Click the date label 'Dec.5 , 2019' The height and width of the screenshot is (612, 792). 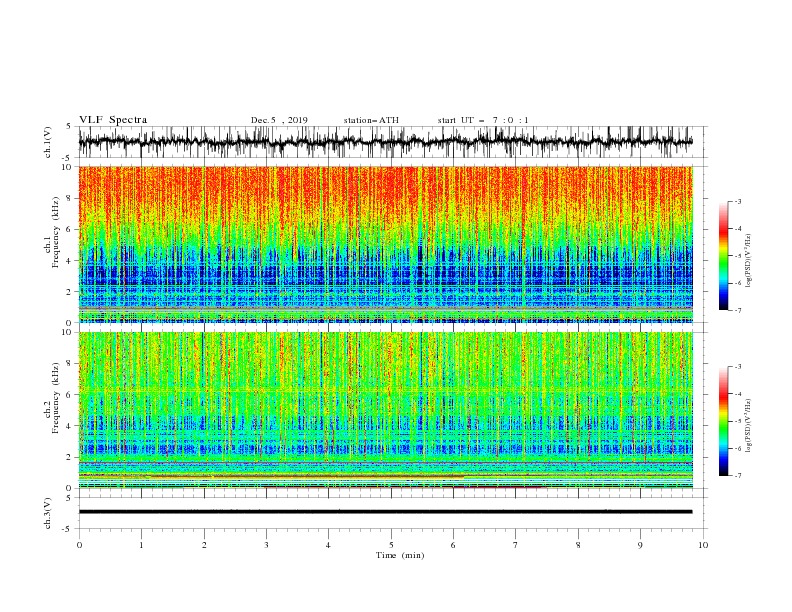coord(279,120)
